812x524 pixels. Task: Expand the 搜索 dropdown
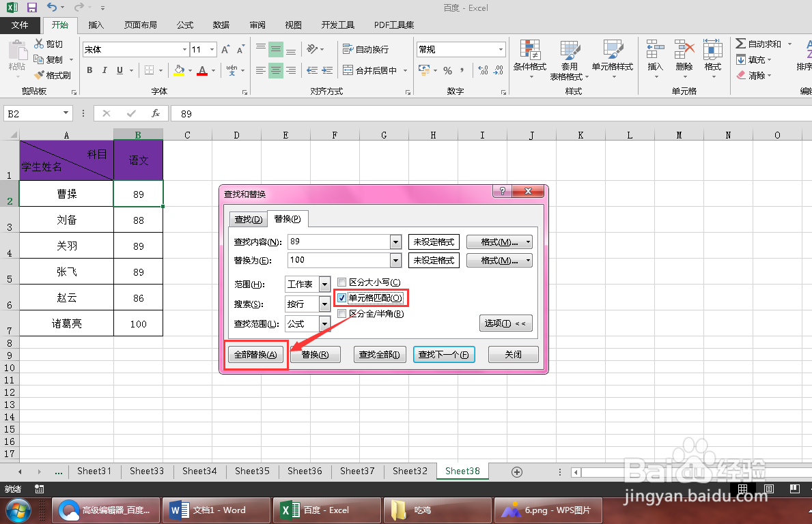tap(324, 303)
